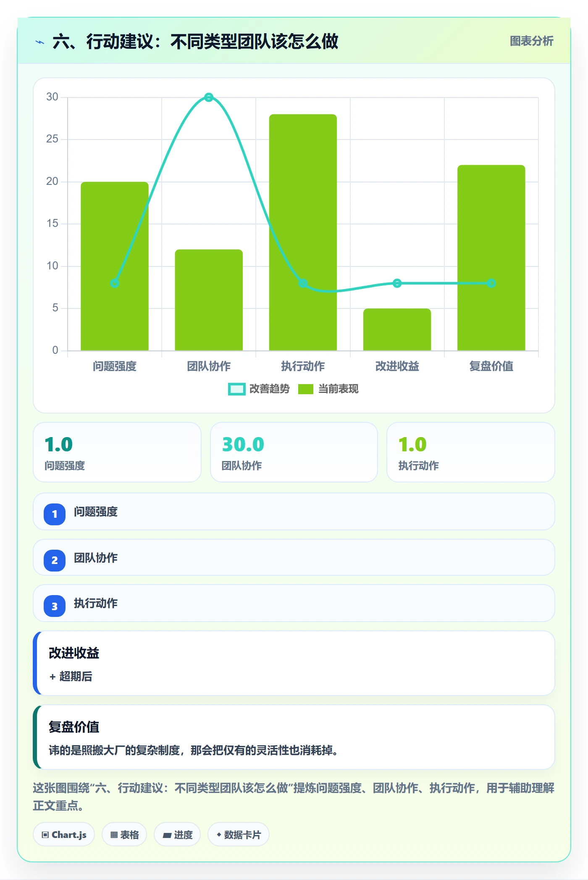Open the 复盘价值 card heading
Screen dimensions: 588x880
pos(74,727)
